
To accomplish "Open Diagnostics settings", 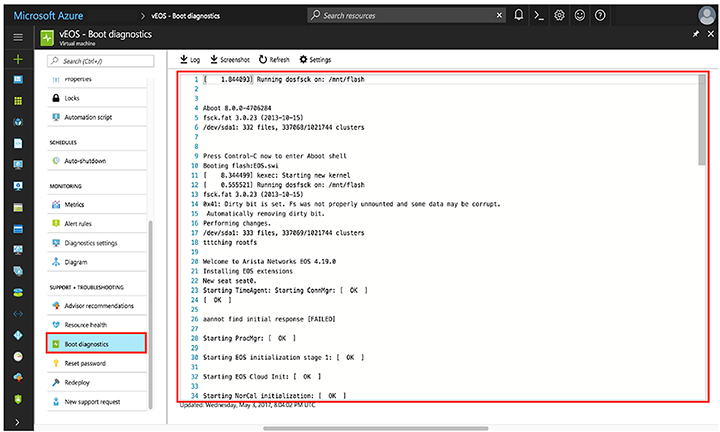I will pyautogui.click(x=97, y=243).
